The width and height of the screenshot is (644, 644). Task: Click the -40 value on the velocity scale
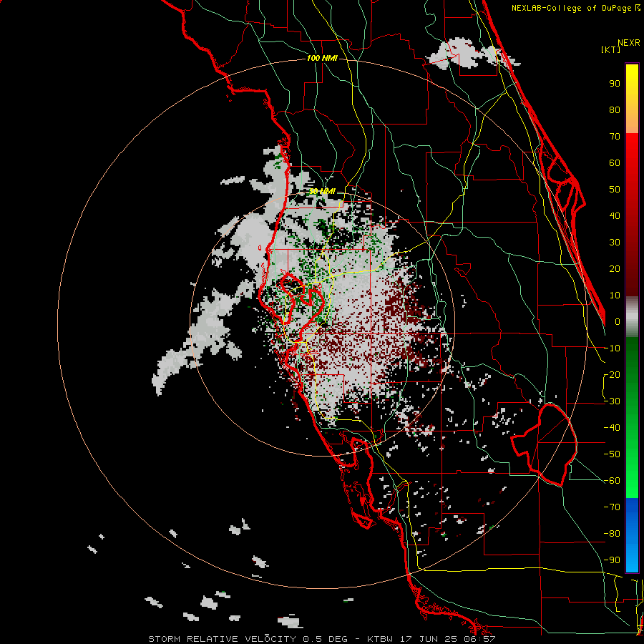pyautogui.click(x=612, y=428)
